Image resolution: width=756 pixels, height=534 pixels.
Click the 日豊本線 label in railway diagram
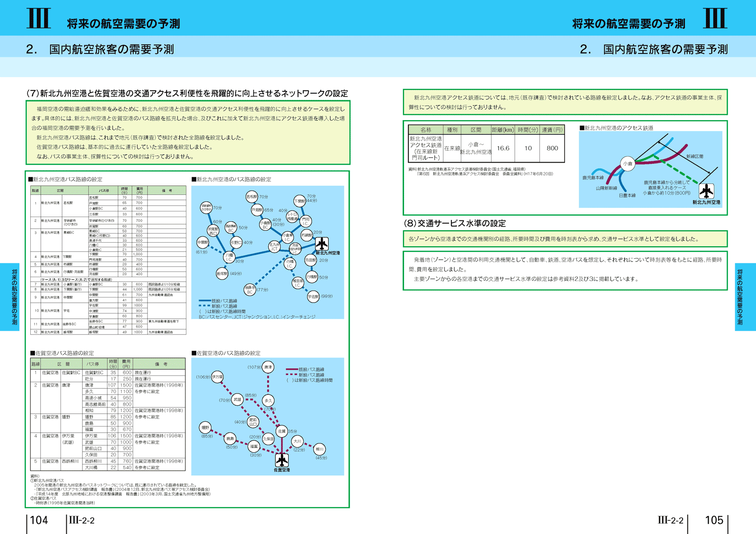point(627,195)
